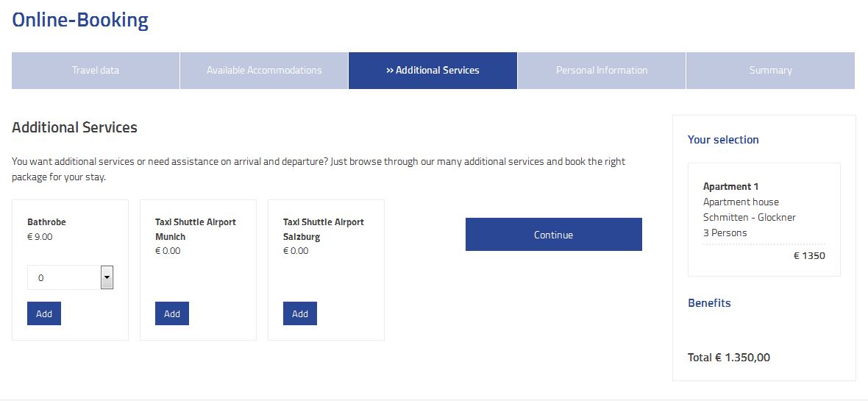Image resolution: width=868 pixels, height=401 pixels.
Task: Jump to the Summary tab
Action: point(771,71)
